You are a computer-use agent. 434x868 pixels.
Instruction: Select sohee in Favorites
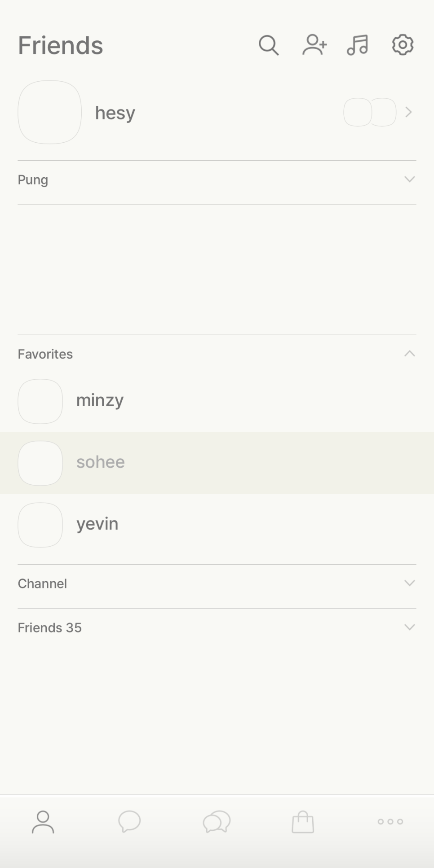pos(101,462)
